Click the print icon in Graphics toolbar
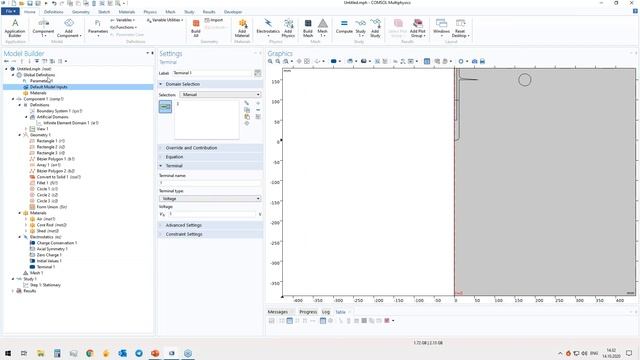 tap(482, 61)
